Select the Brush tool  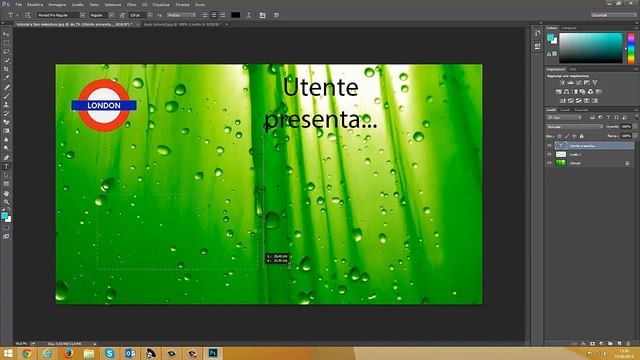tap(6, 96)
